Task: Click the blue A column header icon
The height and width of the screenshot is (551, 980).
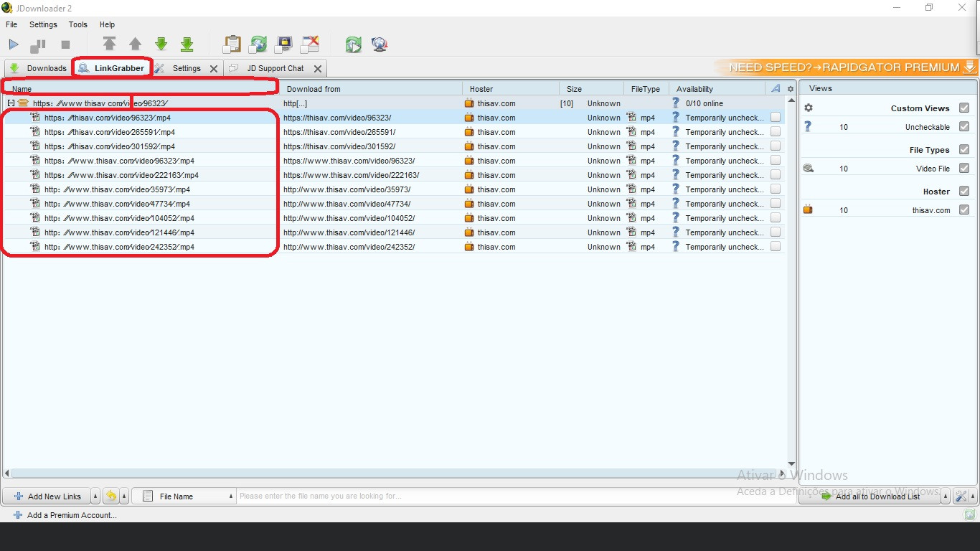Action: [775, 88]
